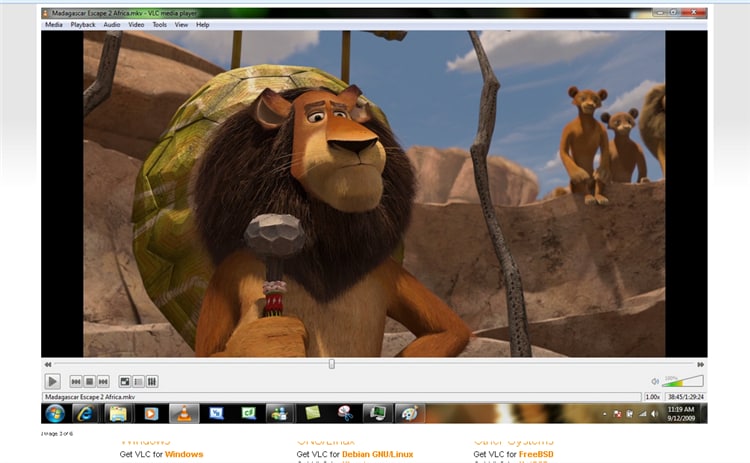
Task: Open the View menu
Action: click(x=181, y=25)
